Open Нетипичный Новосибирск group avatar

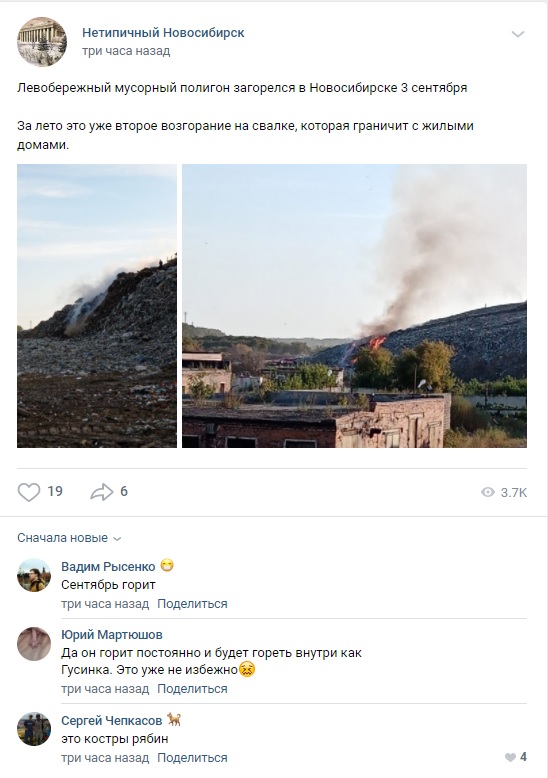pyautogui.click(x=42, y=42)
